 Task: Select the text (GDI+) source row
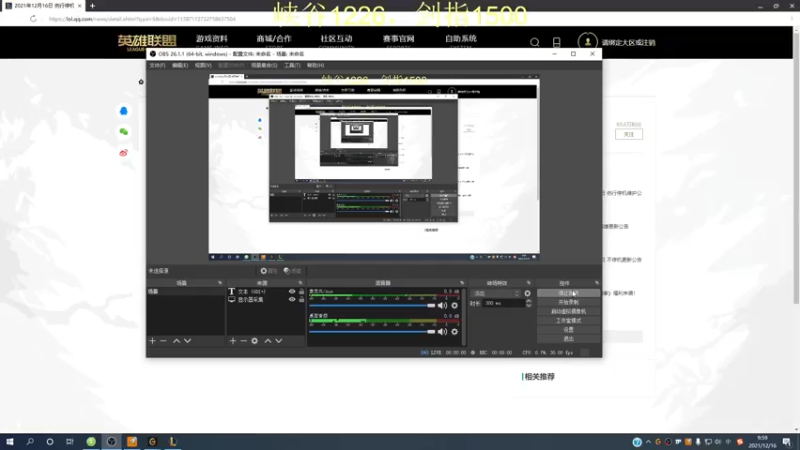click(266, 291)
